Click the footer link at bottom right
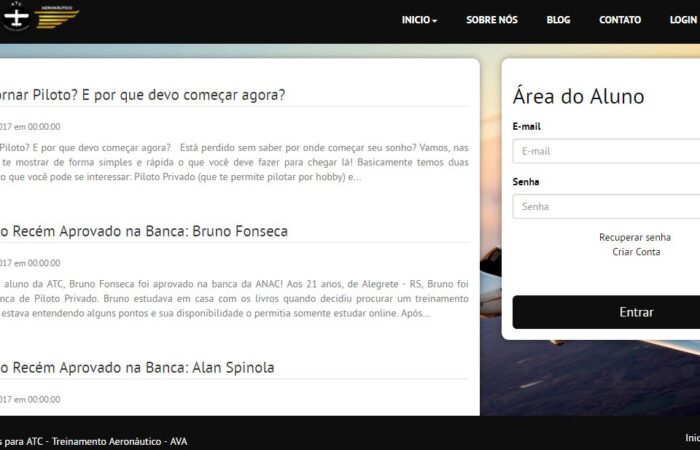The image size is (700, 450). pos(691,437)
